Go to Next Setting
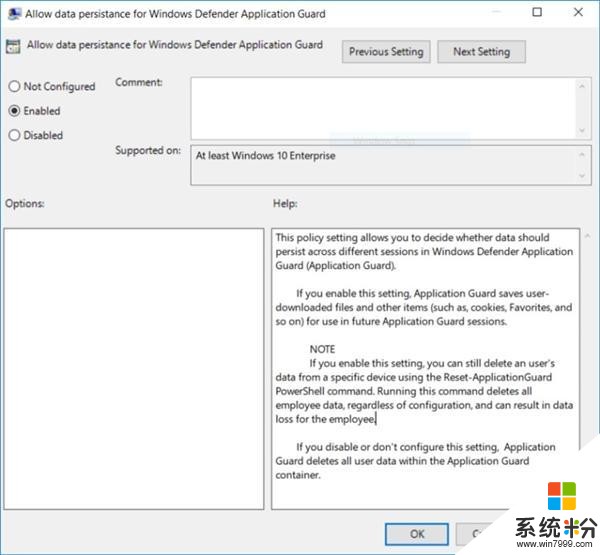Viewport: 600px width, 555px height. tap(481, 52)
